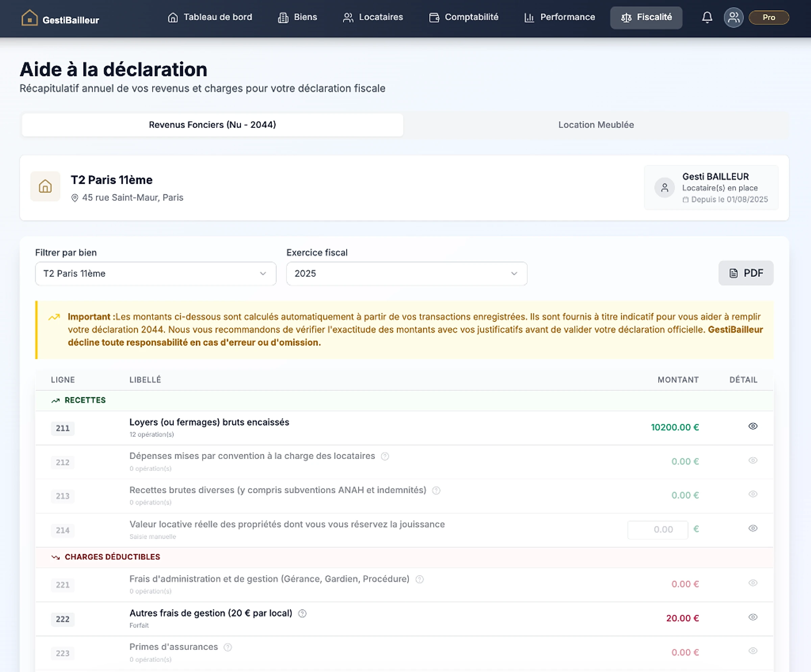Click the line 214 manual amount input field

pyautogui.click(x=658, y=530)
